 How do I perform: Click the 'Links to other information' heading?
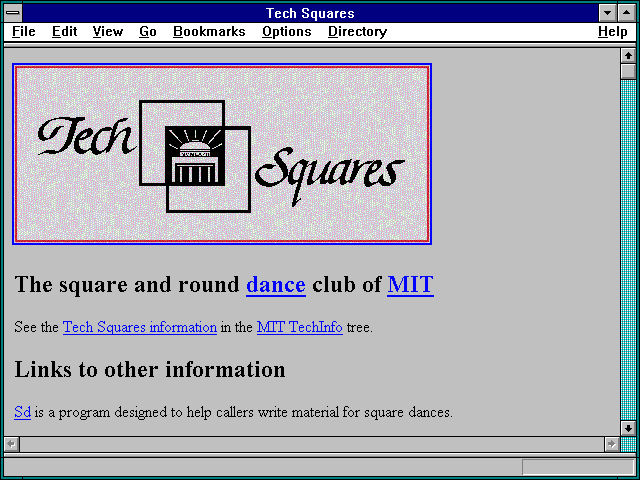(x=150, y=369)
